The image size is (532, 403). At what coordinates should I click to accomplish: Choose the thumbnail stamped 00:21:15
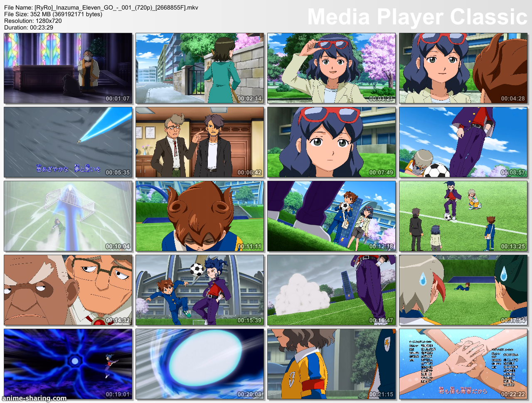(332, 364)
